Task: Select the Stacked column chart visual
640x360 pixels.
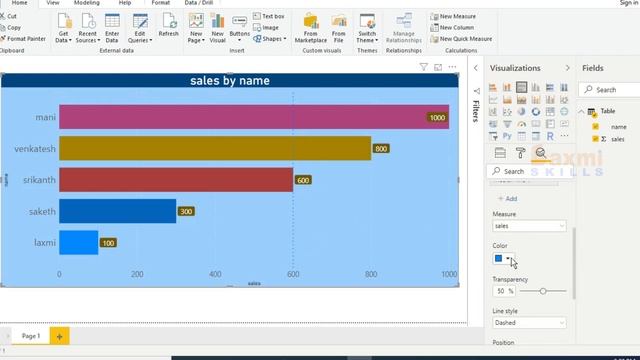Action: point(507,87)
